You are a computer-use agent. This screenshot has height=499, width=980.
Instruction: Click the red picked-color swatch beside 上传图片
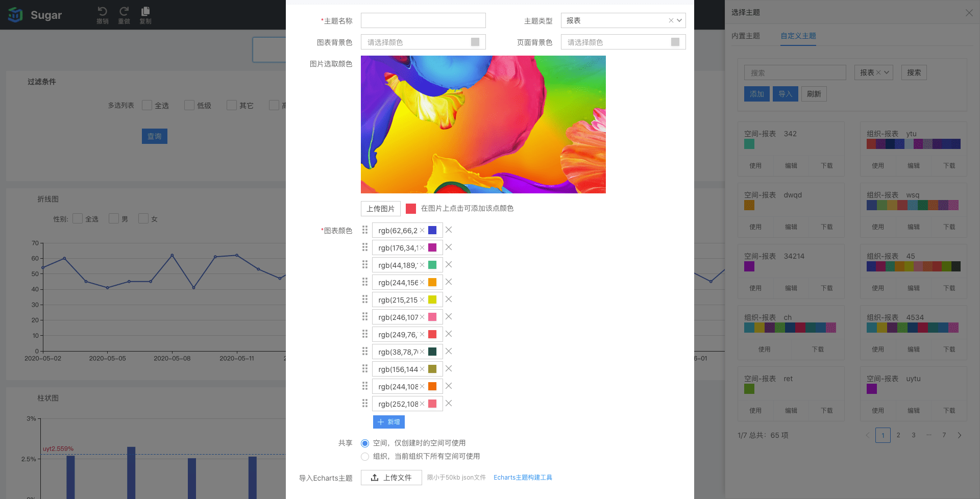411,209
